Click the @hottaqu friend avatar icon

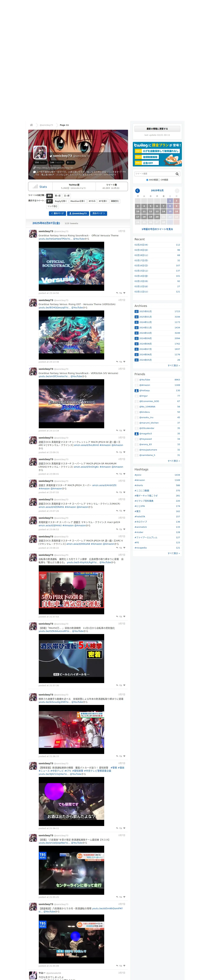(136, 390)
